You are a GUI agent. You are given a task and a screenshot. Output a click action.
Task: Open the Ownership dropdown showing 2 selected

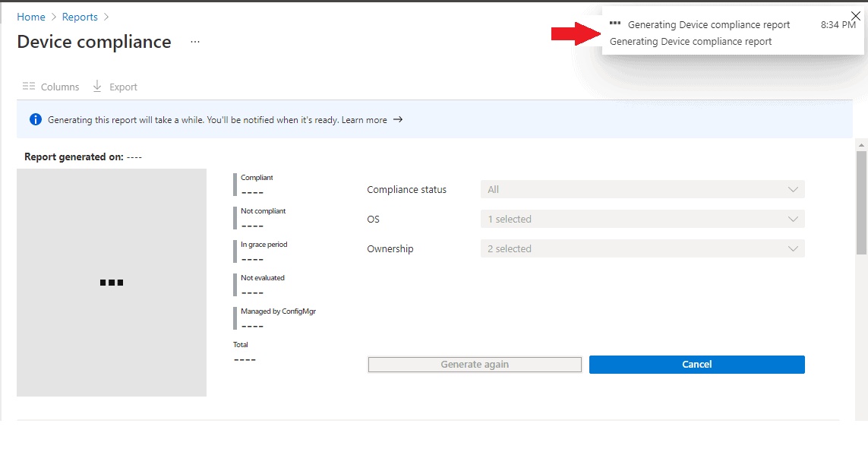pyautogui.click(x=642, y=248)
